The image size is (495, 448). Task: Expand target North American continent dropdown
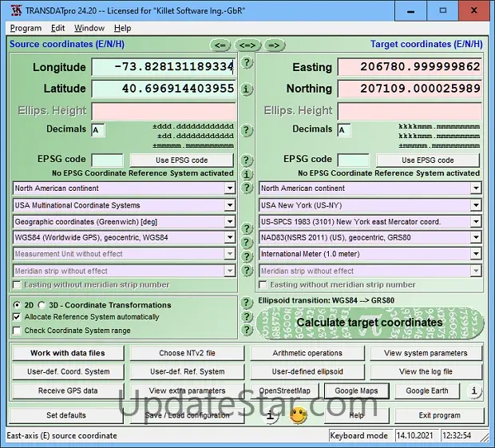[x=476, y=188]
